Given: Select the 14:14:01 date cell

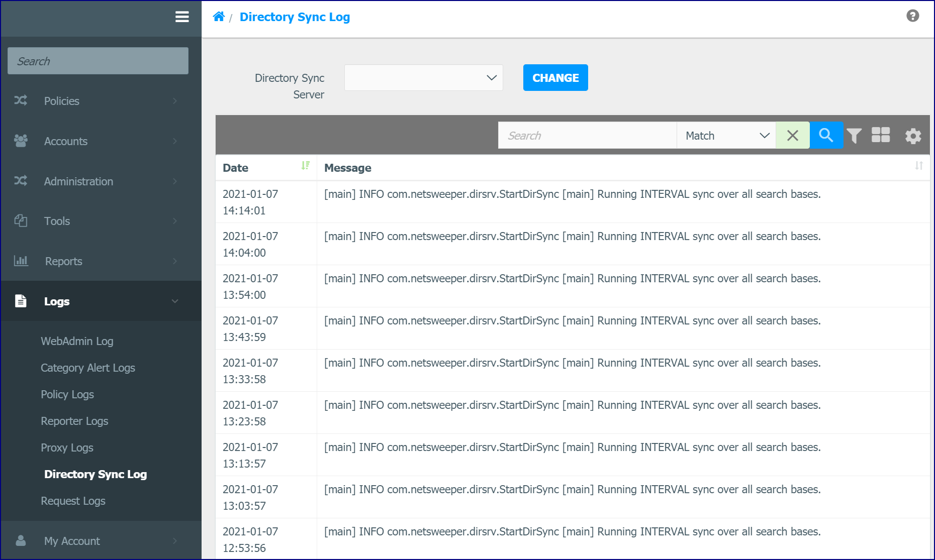Looking at the screenshot, I should click(266, 202).
